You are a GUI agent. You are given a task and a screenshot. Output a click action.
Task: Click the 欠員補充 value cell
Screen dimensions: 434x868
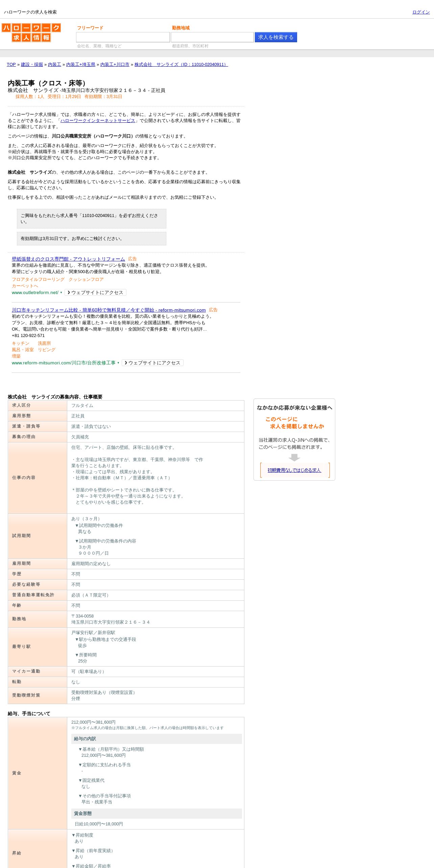click(155, 437)
